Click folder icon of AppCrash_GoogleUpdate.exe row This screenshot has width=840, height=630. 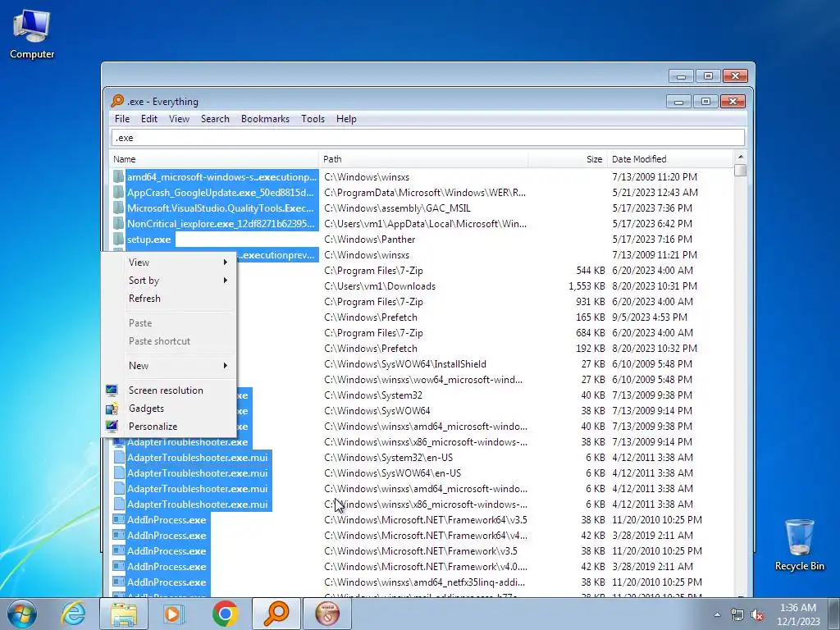click(118, 192)
